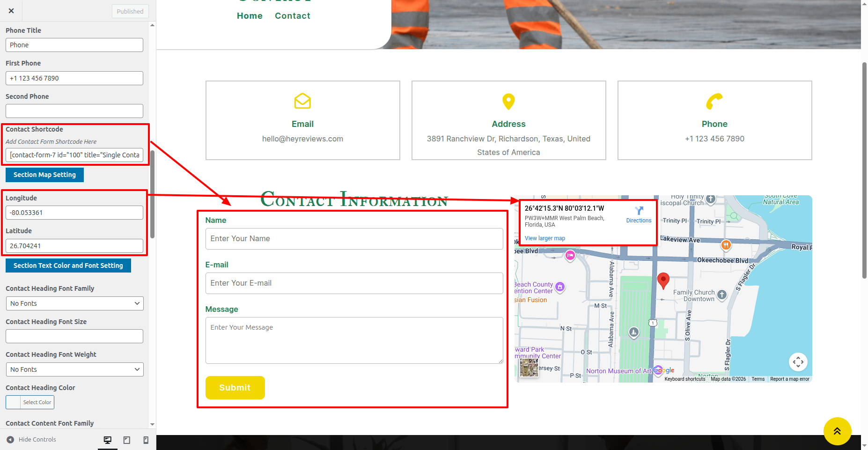Close the Customizer panel
Screen dimensions: 868x450
click(x=11, y=11)
